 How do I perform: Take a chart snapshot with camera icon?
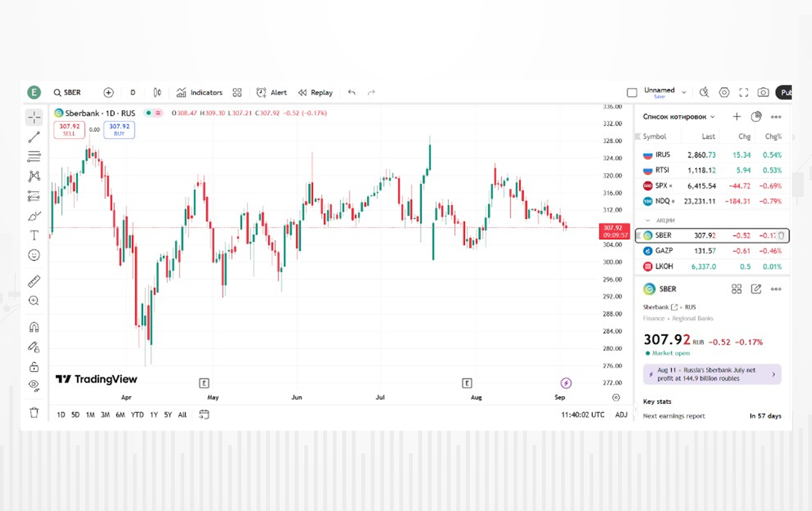(763, 92)
